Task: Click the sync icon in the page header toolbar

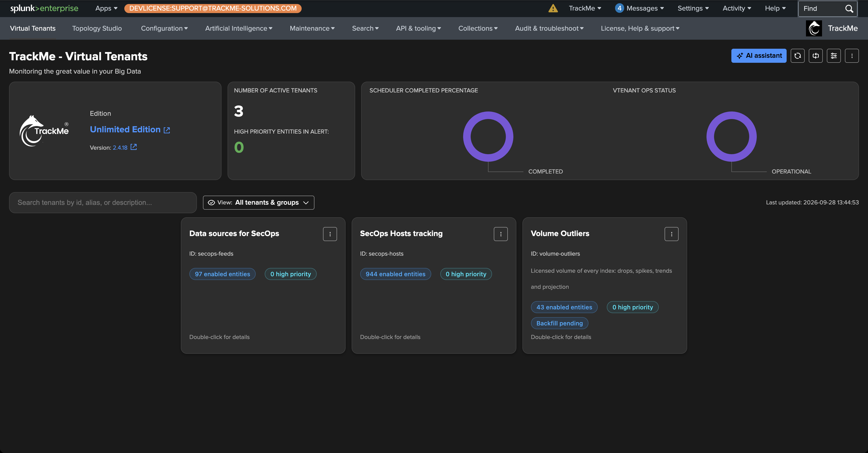Action: pos(816,55)
